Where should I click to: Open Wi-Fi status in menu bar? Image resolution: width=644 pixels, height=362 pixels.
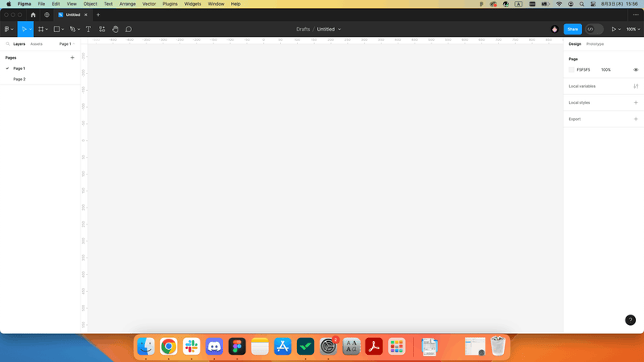point(559,4)
